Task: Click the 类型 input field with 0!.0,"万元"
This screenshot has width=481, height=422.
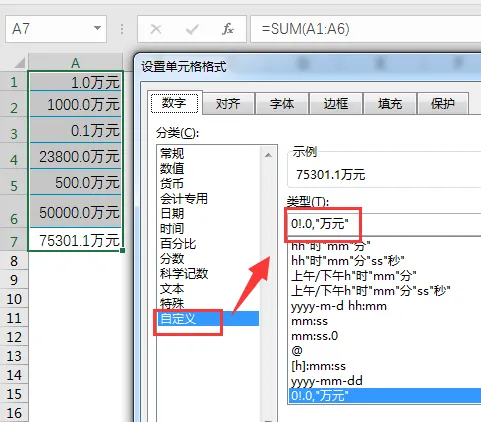Action: [x=384, y=224]
